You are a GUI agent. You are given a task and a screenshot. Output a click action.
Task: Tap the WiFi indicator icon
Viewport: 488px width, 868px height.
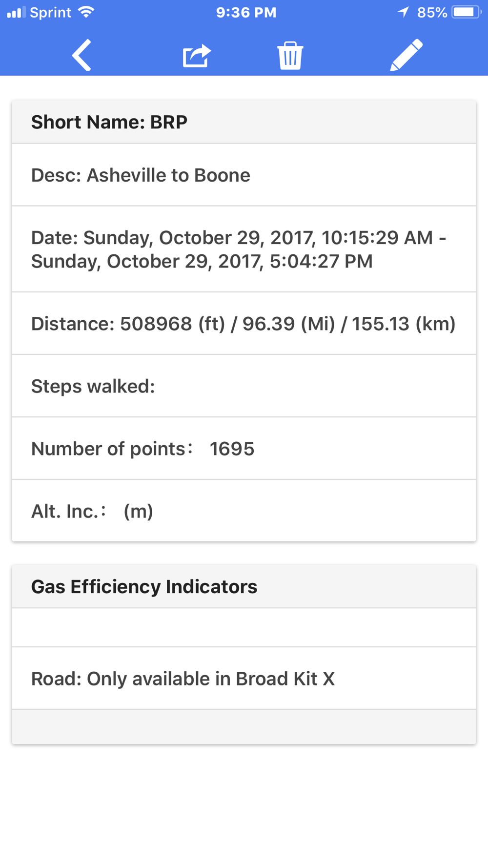pos(86,12)
